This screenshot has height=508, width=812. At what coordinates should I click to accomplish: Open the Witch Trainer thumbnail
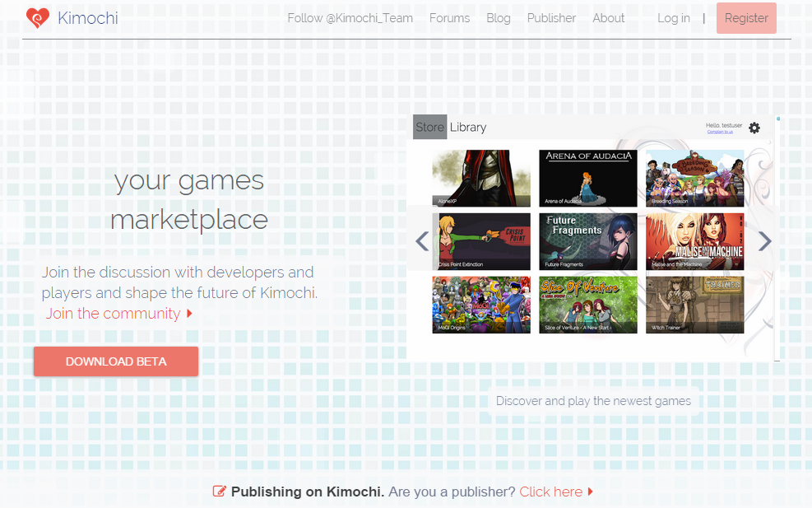click(x=694, y=305)
